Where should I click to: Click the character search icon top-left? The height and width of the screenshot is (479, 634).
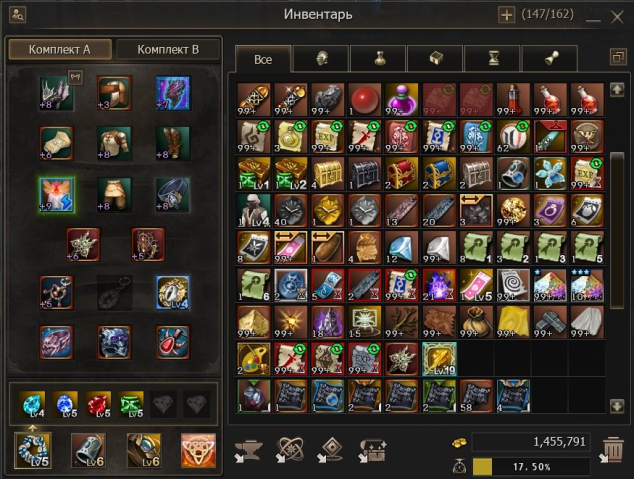(17, 15)
